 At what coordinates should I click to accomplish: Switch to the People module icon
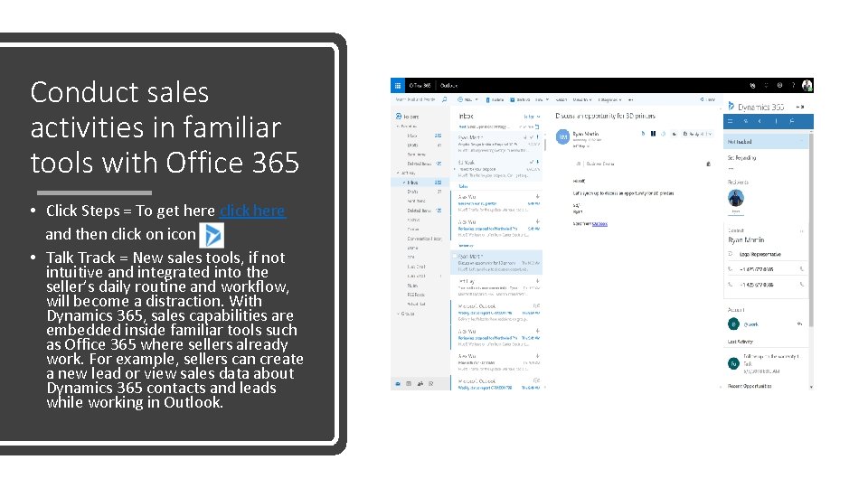(420, 383)
